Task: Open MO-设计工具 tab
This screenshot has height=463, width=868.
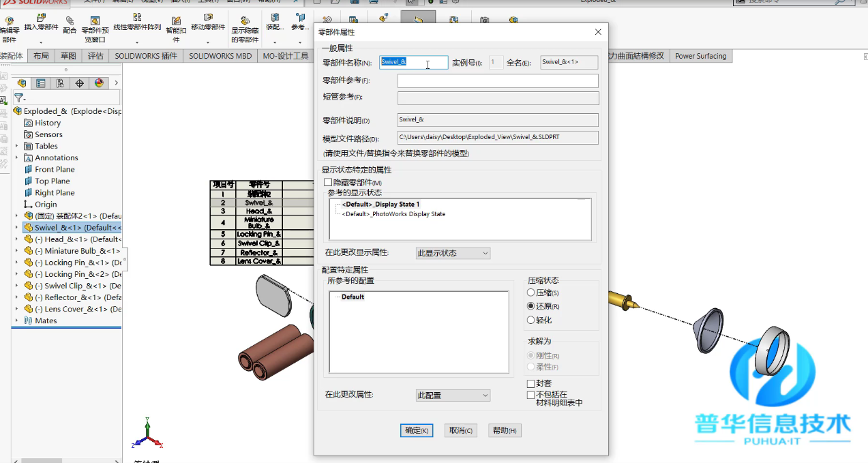Action: [286, 56]
